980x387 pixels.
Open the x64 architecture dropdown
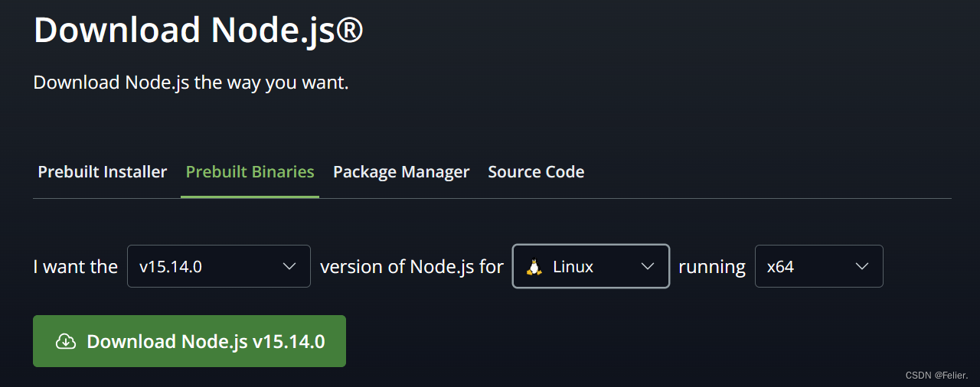(819, 266)
